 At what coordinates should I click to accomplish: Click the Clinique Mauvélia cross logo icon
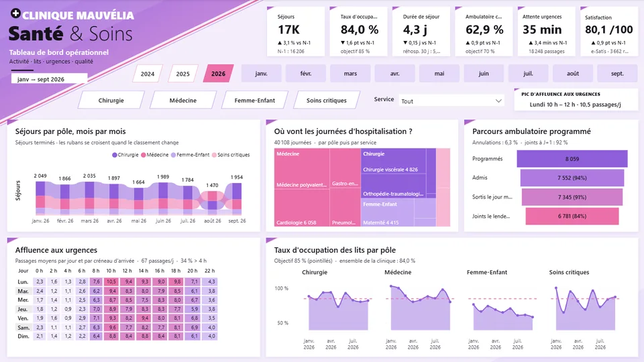(15, 13)
